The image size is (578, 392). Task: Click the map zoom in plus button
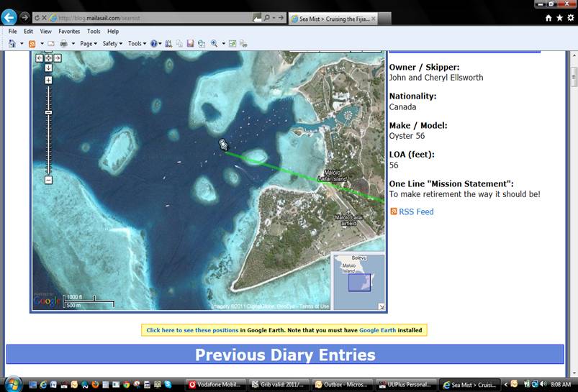pyautogui.click(x=49, y=80)
